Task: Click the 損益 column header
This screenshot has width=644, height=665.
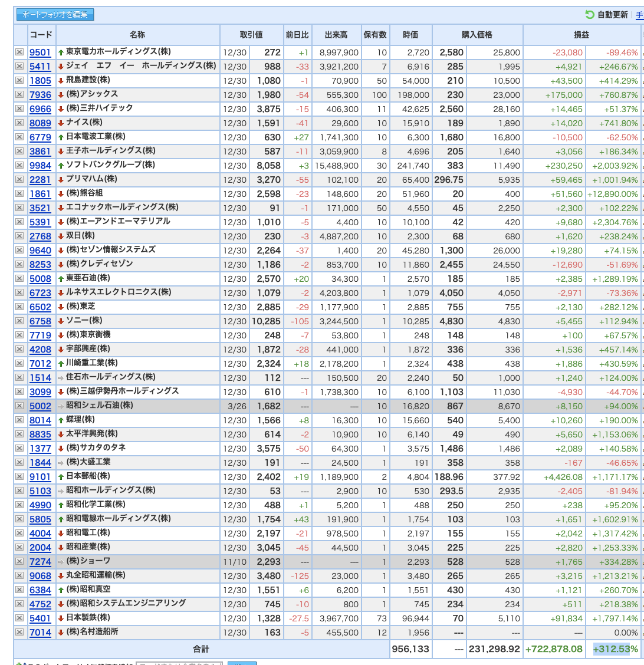Action: 581,35
